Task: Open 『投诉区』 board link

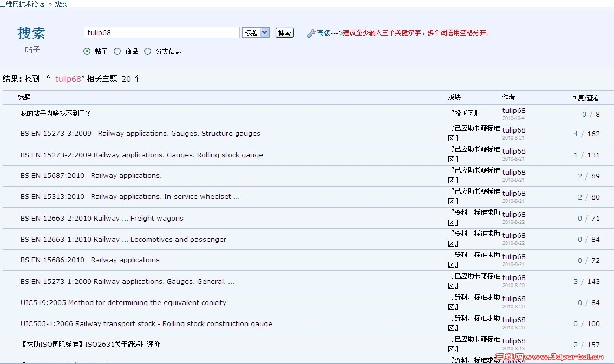Action: coord(464,114)
